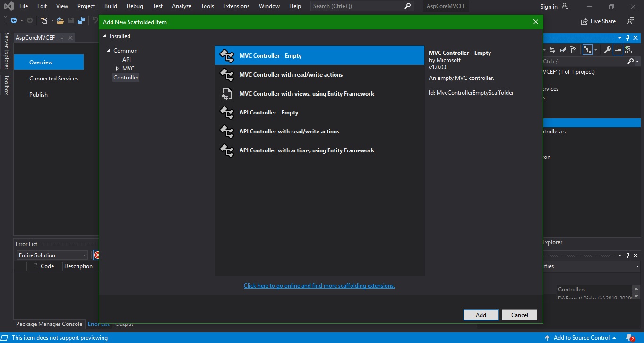Image resolution: width=644 pixels, height=343 pixels.
Task: Click the notifications icon in status bar
Action: 629,338
